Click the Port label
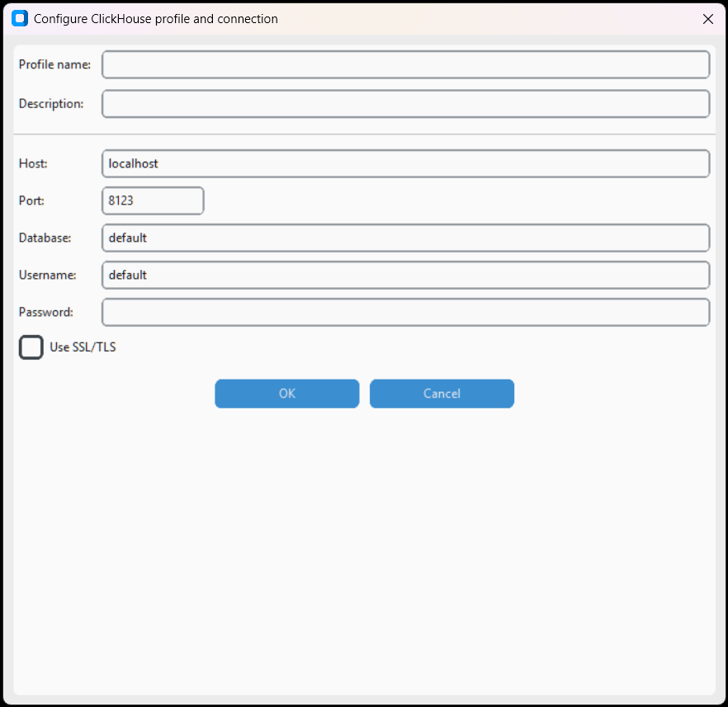Image resolution: width=728 pixels, height=707 pixels. (x=31, y=200)
